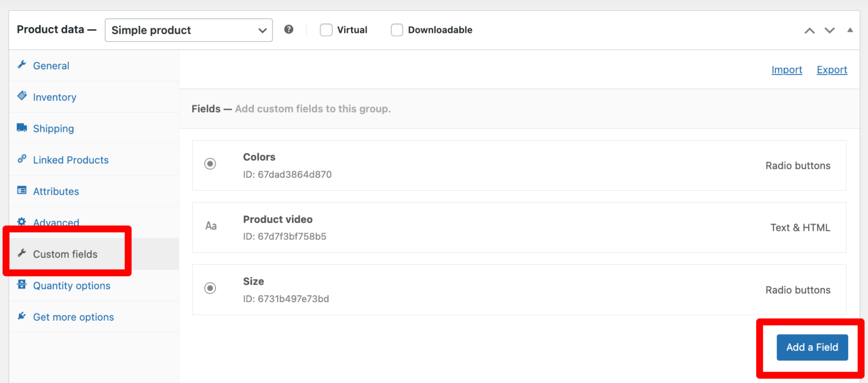
Task: Select the Quantity options cube icon
Action: pyautogui.click(x=21, y=285)
